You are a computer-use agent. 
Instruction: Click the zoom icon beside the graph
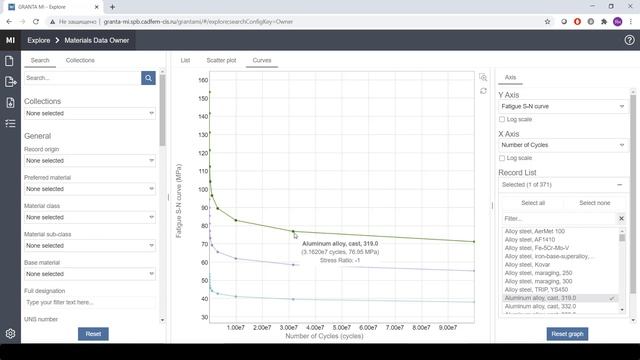pyautogui.click(x=483, y=77)
